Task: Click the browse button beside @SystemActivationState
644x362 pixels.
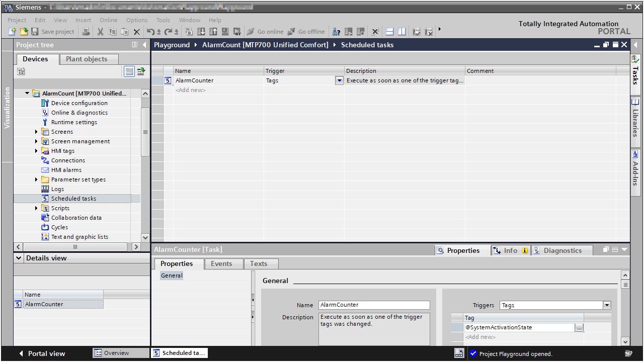Action: tap(579, 327)
